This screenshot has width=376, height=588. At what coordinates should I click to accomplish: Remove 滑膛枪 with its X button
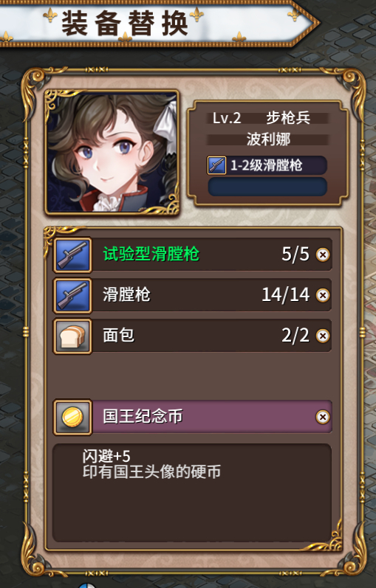[x=323, y=296]
